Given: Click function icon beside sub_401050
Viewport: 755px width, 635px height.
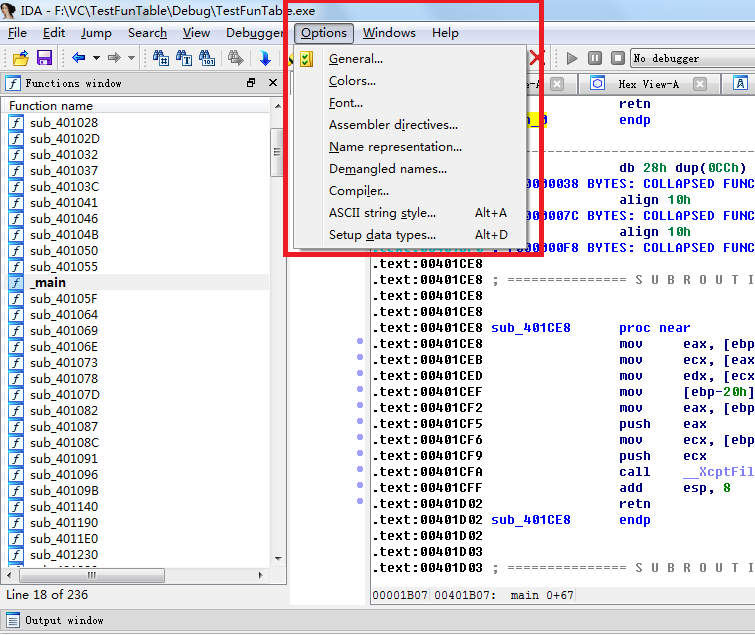Looking at the screenshot, I should tap(16, 251).
